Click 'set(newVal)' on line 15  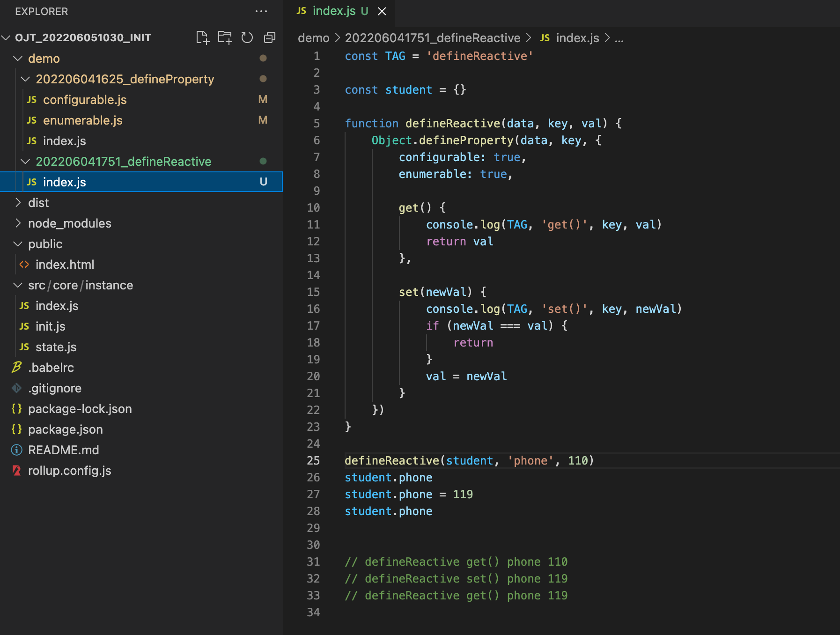(x=435, y=292)
